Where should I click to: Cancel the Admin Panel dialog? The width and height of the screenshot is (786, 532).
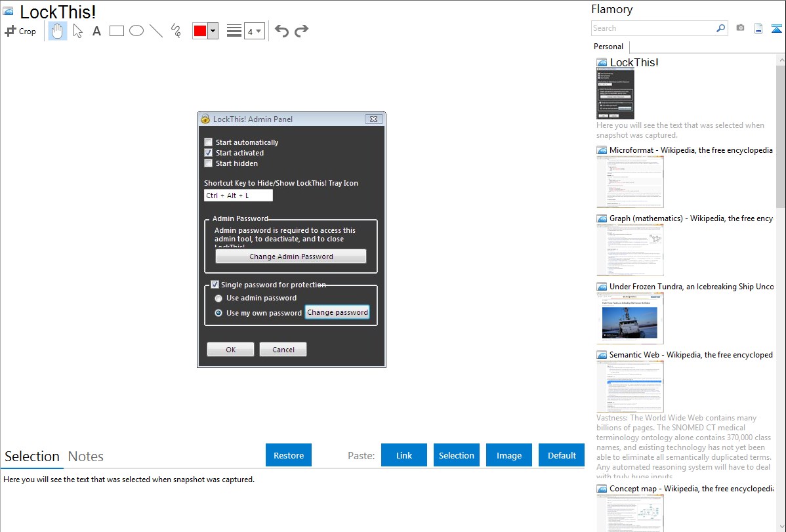[x=283, y=350]
